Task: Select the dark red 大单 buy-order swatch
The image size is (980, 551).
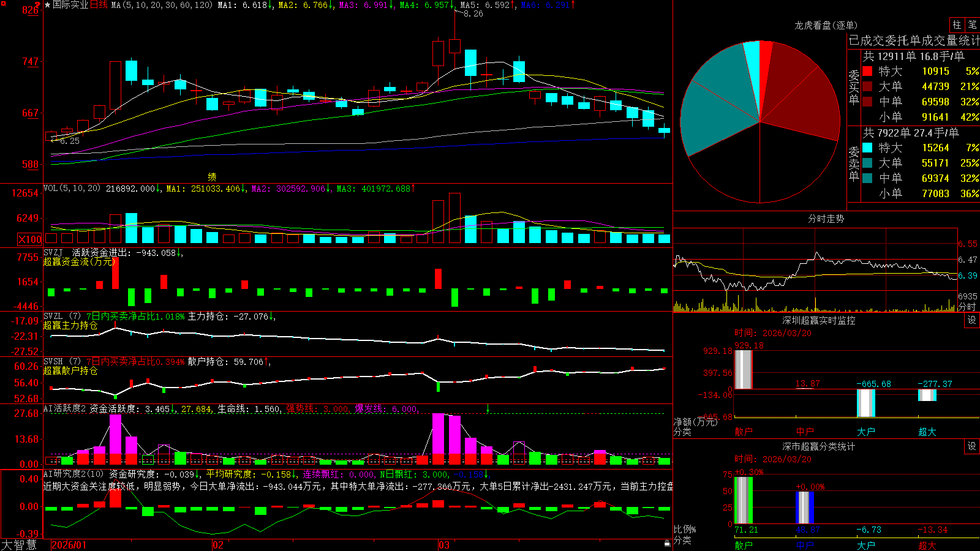Action: coord(867,86)
